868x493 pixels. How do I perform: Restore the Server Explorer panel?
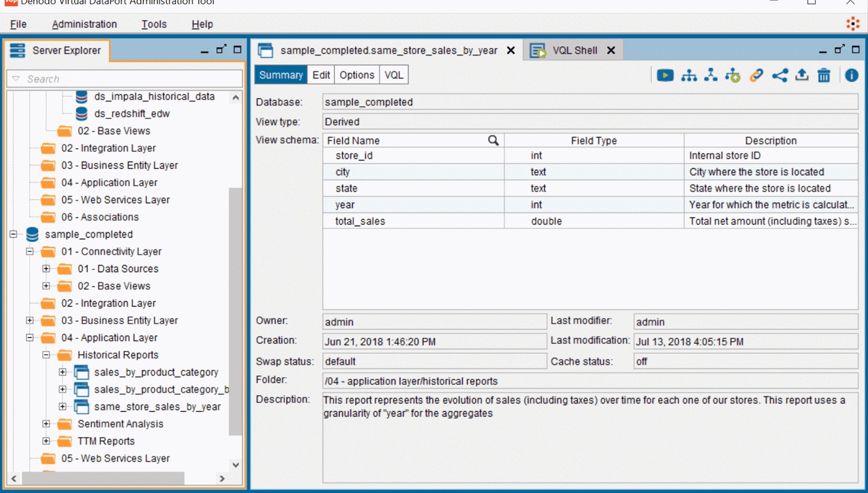coord(221,49)
